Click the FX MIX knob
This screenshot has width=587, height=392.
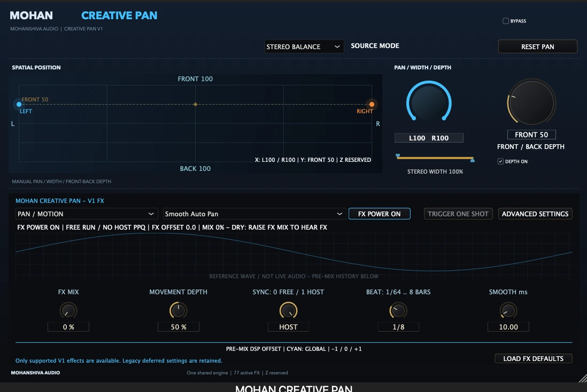pos(68,310)
